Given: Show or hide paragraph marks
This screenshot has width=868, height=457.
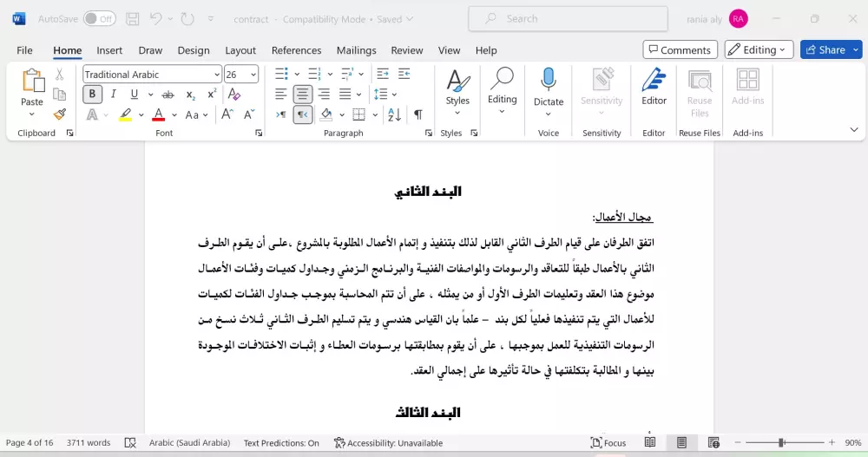Looking at the screenshot, I should click(418, 114).
